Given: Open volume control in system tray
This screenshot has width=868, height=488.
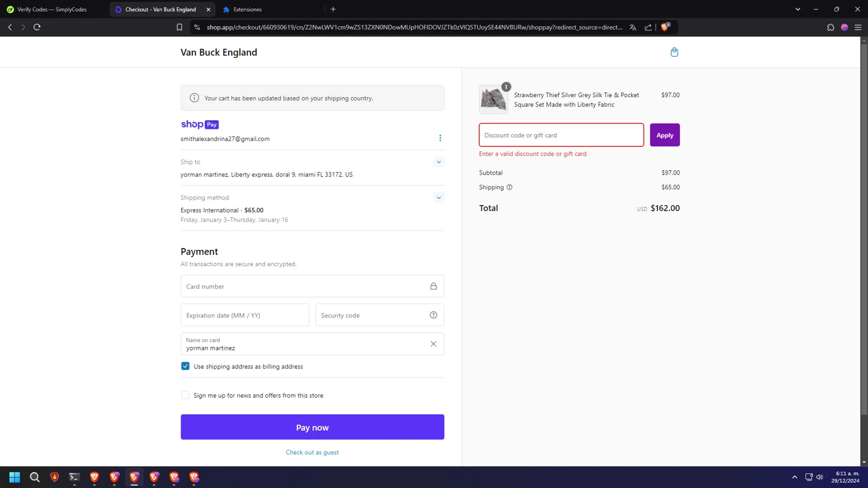Looking at the screenshot, I should pos(819,477).
